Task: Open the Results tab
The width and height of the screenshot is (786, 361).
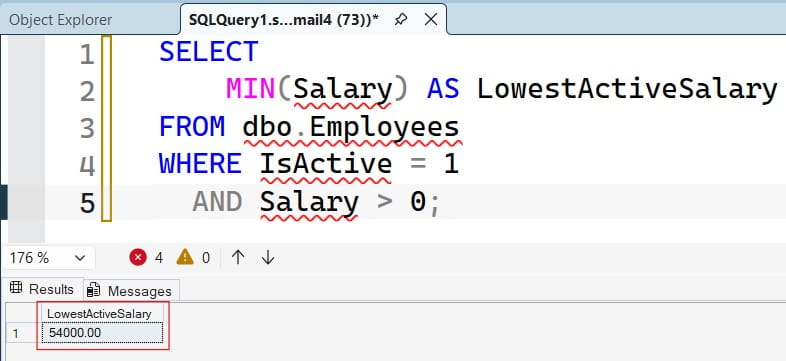Action: pos(42,289)
